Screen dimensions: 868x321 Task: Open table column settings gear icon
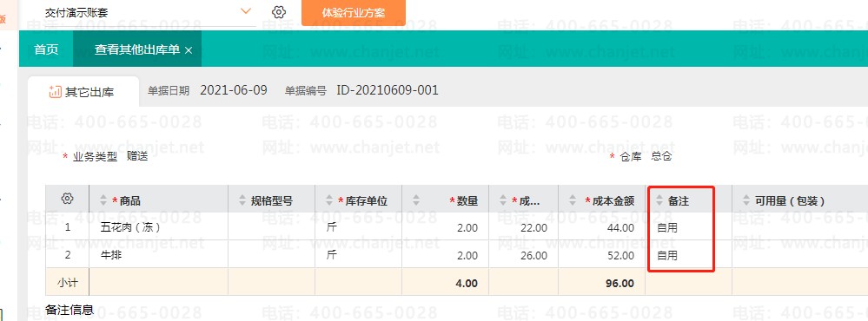click(x=68, y=199)
